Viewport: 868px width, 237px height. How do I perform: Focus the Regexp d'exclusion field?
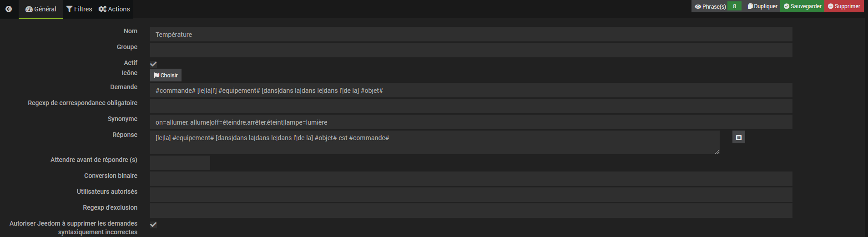pyautogui.click(x=471, y=210)
